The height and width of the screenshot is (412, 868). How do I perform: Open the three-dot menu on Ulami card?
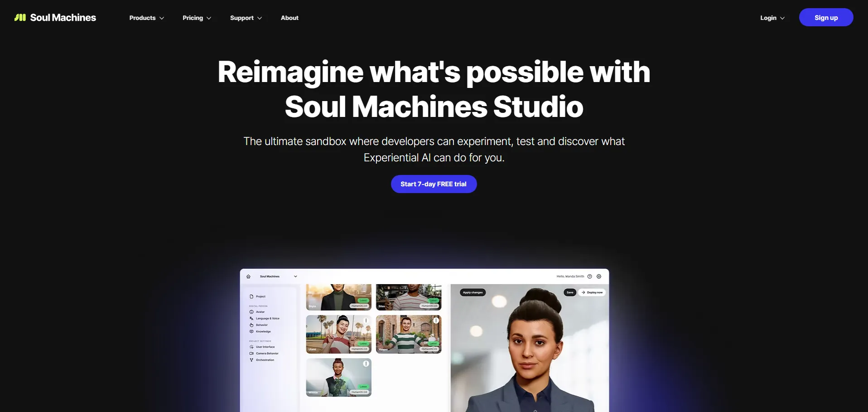(x=366, y=320)
